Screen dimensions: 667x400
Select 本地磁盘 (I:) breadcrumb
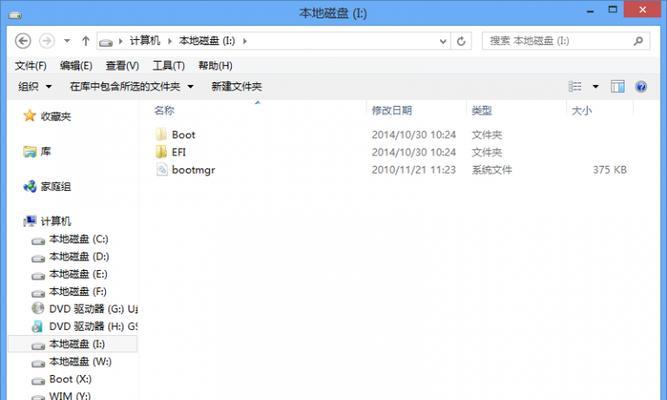point(207,41)
